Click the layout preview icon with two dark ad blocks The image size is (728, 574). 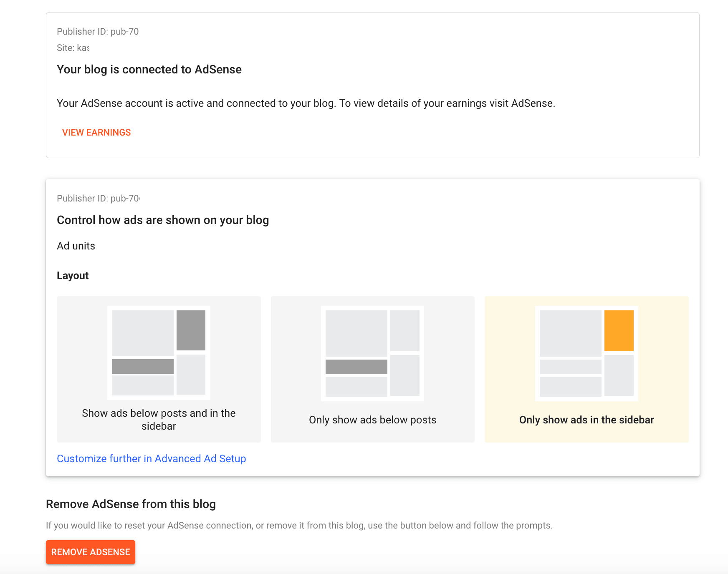(159, 353)
